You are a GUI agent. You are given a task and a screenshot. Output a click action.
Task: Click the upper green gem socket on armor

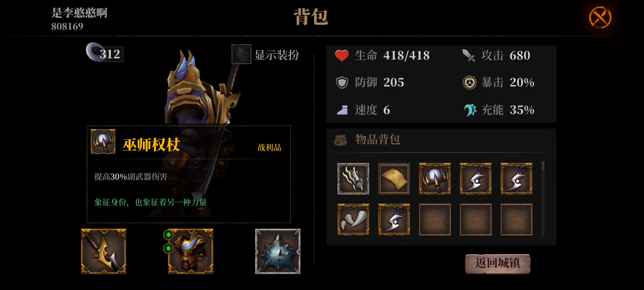169,235
